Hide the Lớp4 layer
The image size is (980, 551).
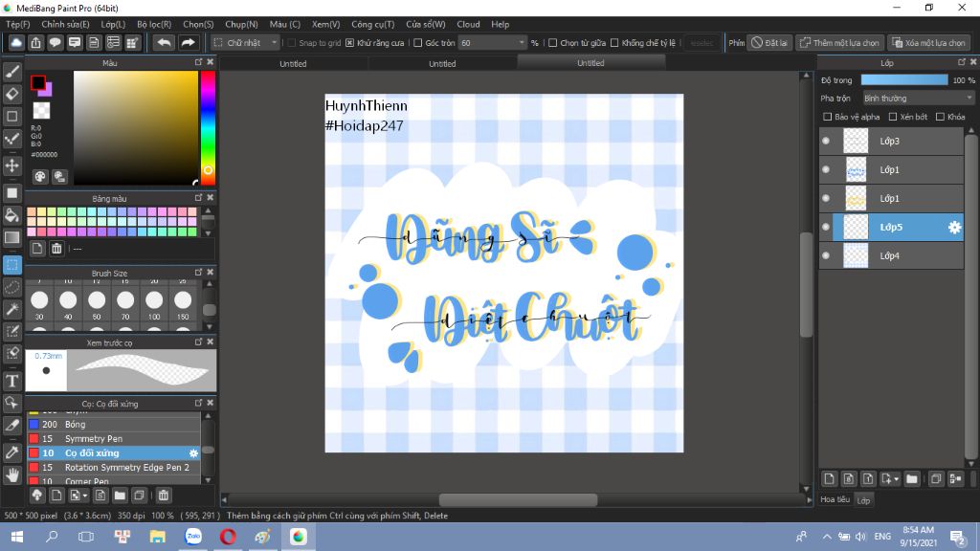tap(826, 256)
